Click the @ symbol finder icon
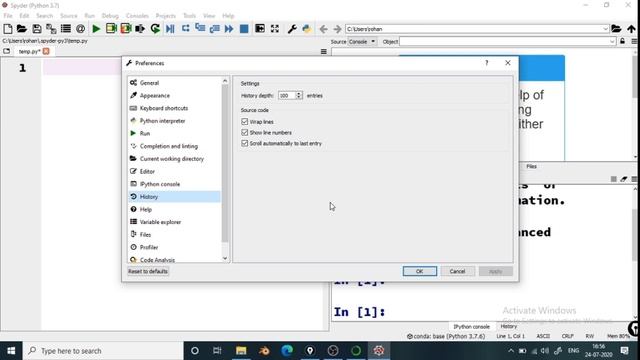640x360 pixels. coord(80,29)
